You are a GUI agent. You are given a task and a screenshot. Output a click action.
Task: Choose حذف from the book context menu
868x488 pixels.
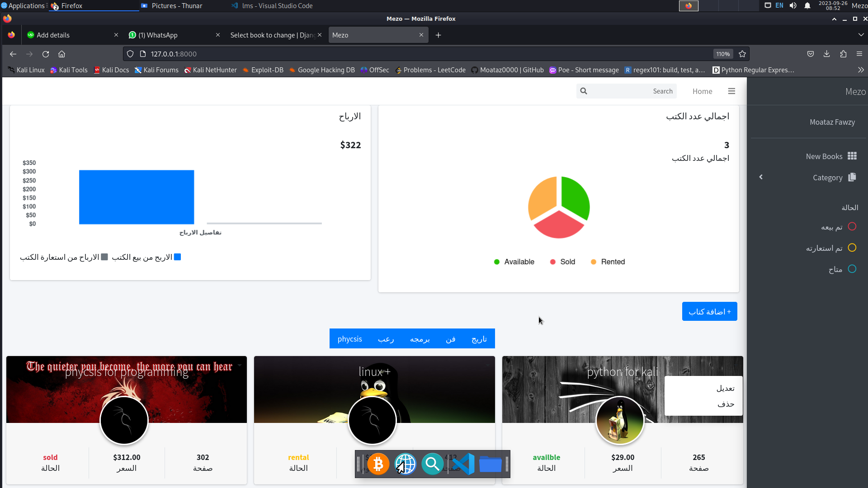point(726,404)
